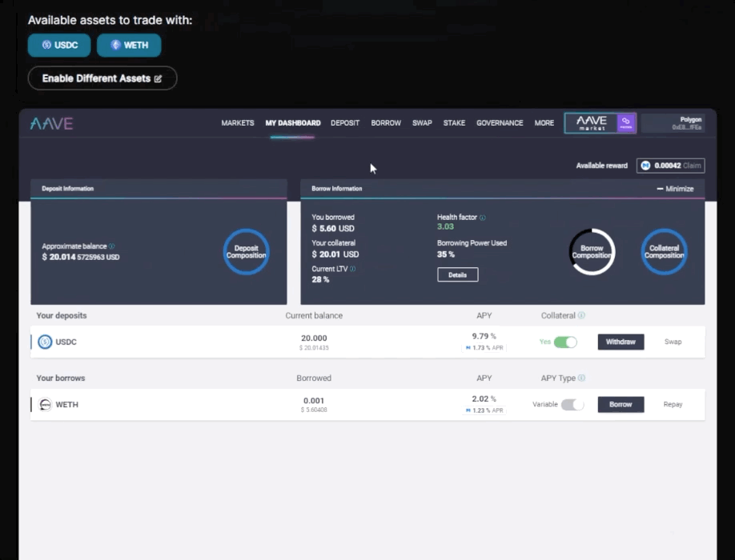Screen dimensions: 735x560
Task: Select the WETH asset chip
Action: 129,46
